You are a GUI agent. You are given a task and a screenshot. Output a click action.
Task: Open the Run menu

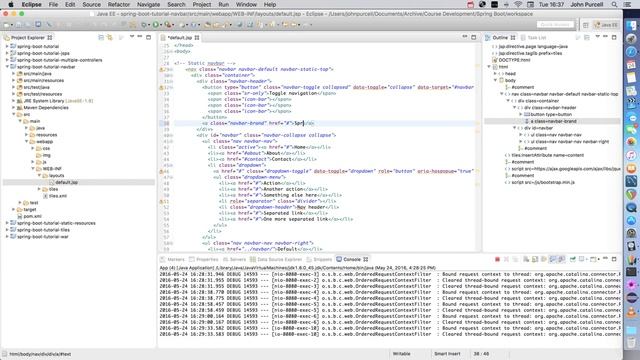click(x=223, y=4)
